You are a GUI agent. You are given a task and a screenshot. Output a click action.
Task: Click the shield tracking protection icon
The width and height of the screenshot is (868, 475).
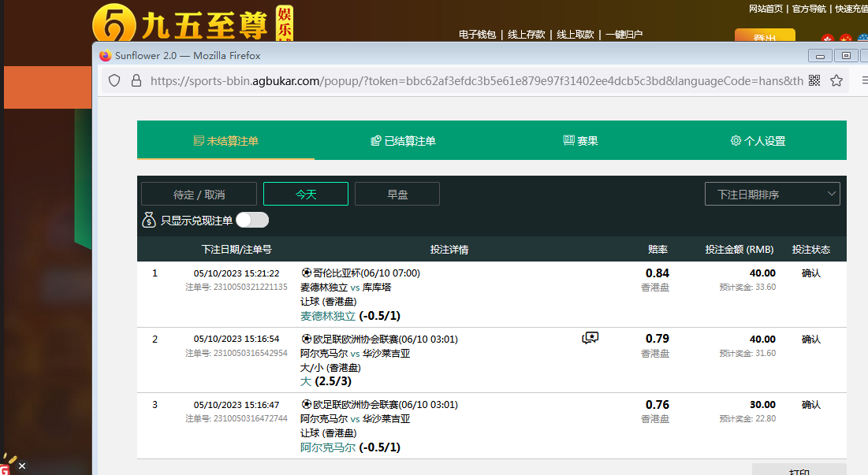click(x=114, y=81)
